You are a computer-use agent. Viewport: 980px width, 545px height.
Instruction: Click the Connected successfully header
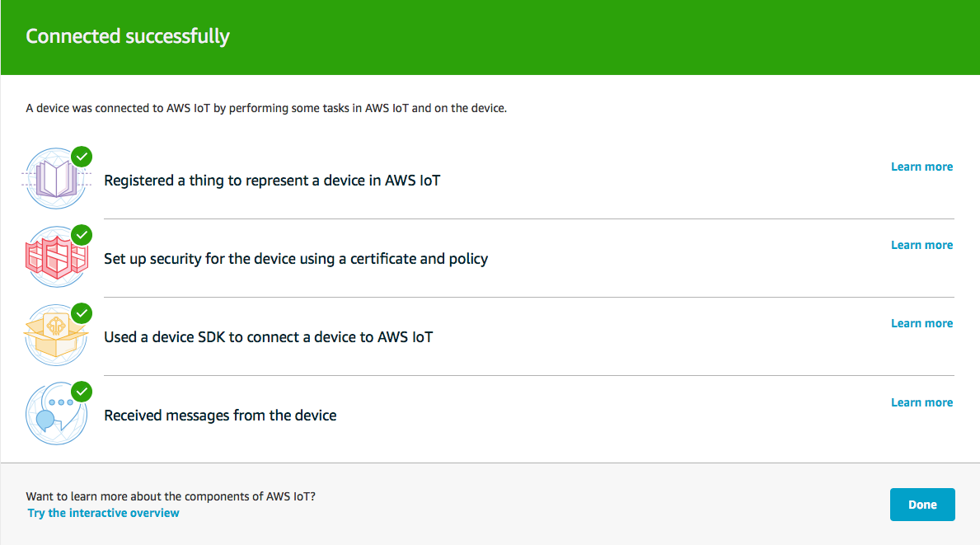[128, 36]
